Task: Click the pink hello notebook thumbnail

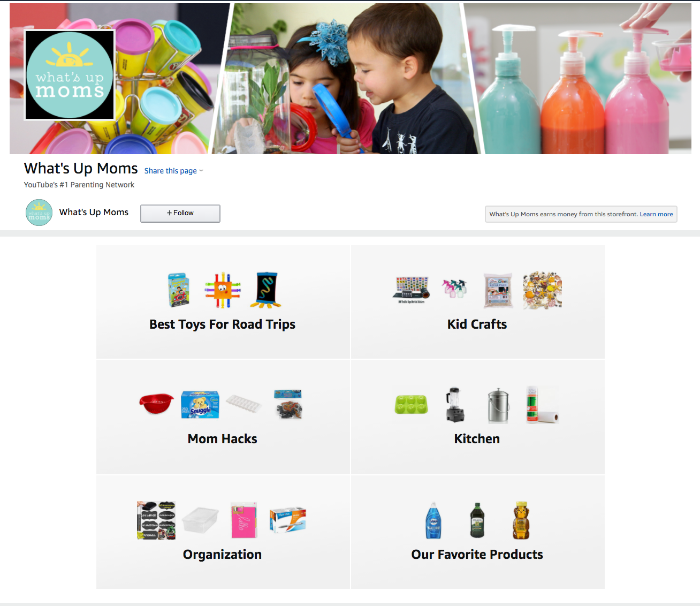Action: [x=244, y=520]
